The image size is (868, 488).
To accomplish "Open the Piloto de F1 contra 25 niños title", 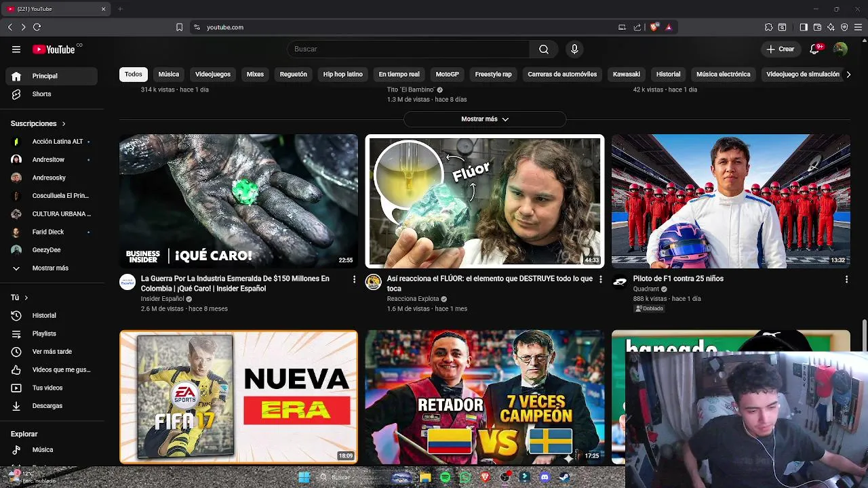I will pos(678,279).
